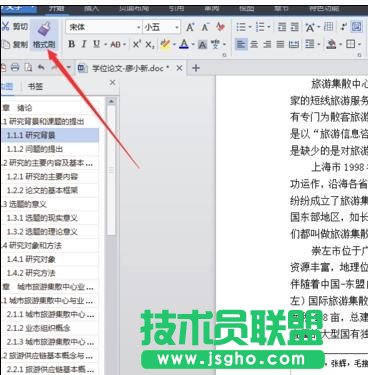Open the font size box showing 小五
Image resolution: width=368 pixels, height=375 pixels.
(x=162, y=27)
